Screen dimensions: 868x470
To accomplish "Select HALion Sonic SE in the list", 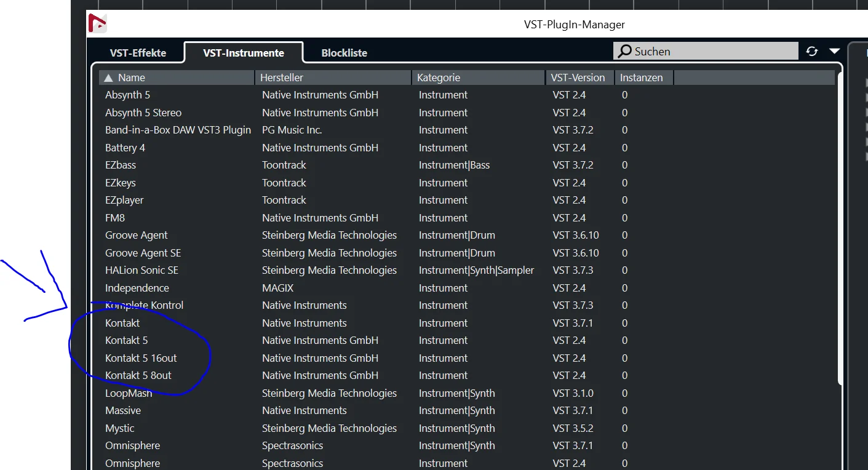I will tap(468, 270).
